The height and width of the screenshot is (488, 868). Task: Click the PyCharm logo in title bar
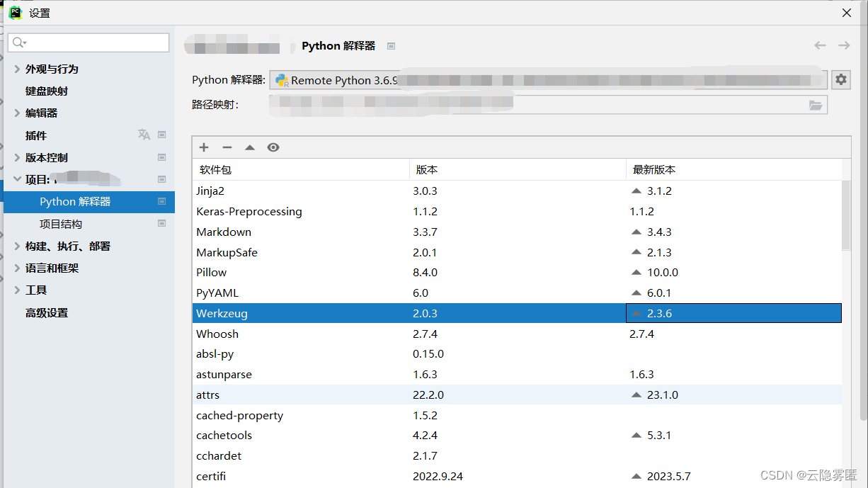coord(15,12)
